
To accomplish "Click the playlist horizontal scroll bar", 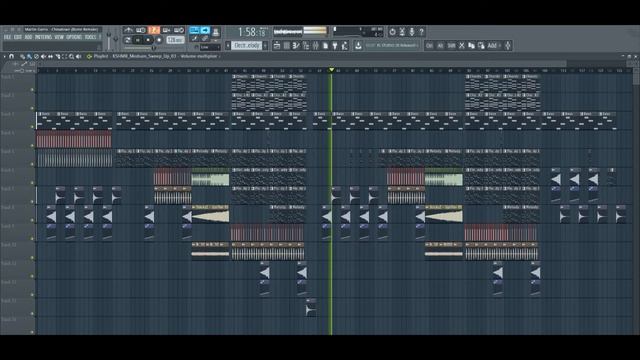I will tap(301, 64).
